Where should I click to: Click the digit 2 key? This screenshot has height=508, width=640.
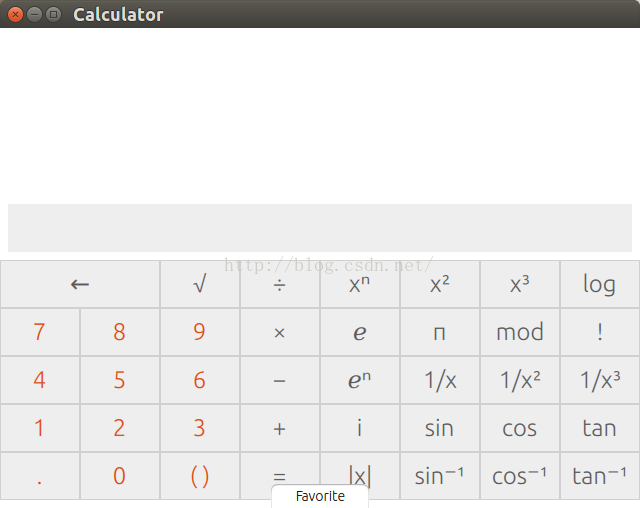pyautogui.click(x=120, y=428)
